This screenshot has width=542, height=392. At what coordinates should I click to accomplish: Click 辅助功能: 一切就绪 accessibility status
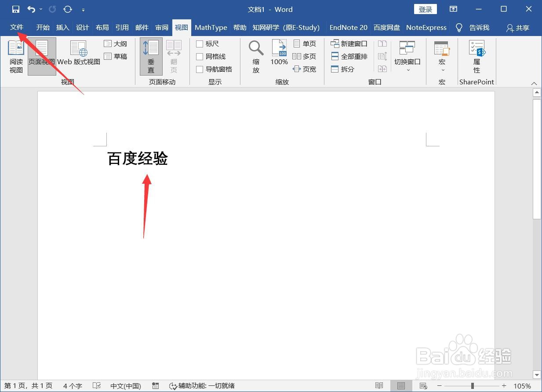click(x=202, y=386)
